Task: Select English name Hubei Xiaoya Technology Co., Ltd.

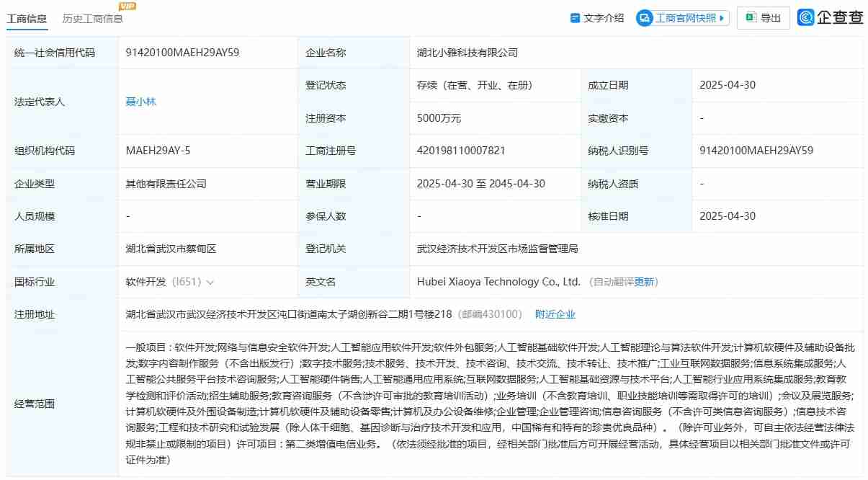Action: pyautogui.click(x=498, y=282)
